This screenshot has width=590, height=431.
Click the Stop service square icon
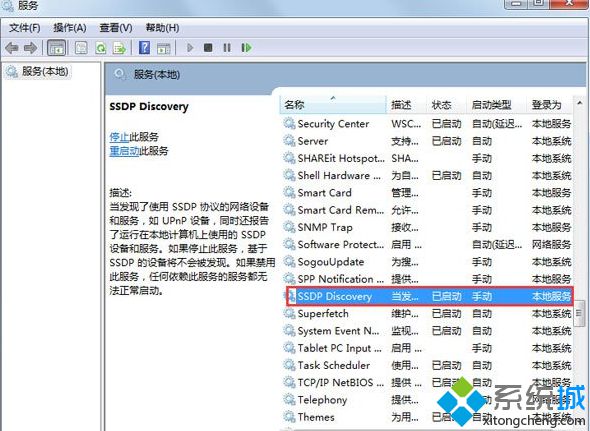pyautogui.click(x=208, y=48)
